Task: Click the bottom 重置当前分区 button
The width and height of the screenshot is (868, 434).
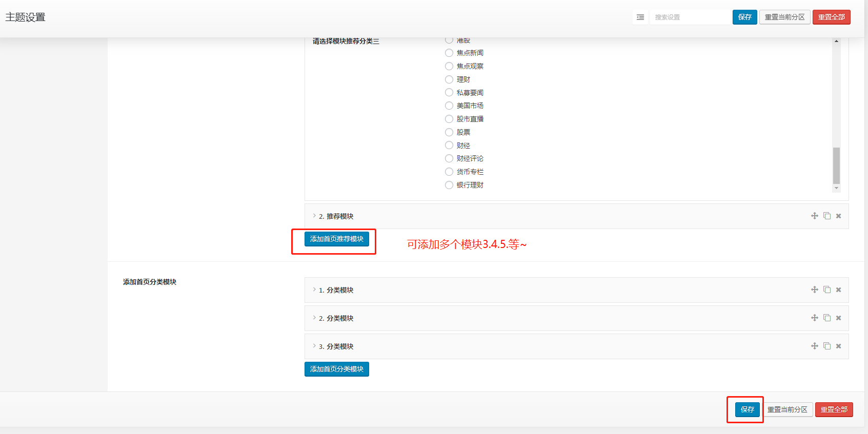Action: tap(788, 409)
